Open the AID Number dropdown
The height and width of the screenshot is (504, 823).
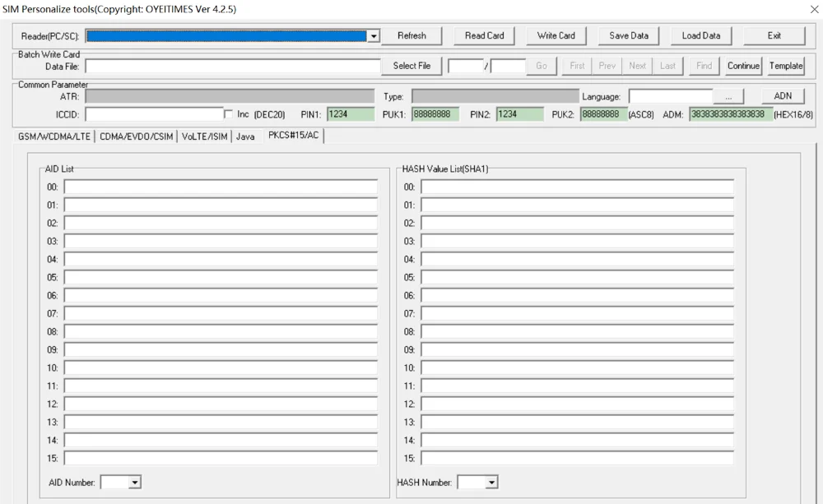pos(135,483)
